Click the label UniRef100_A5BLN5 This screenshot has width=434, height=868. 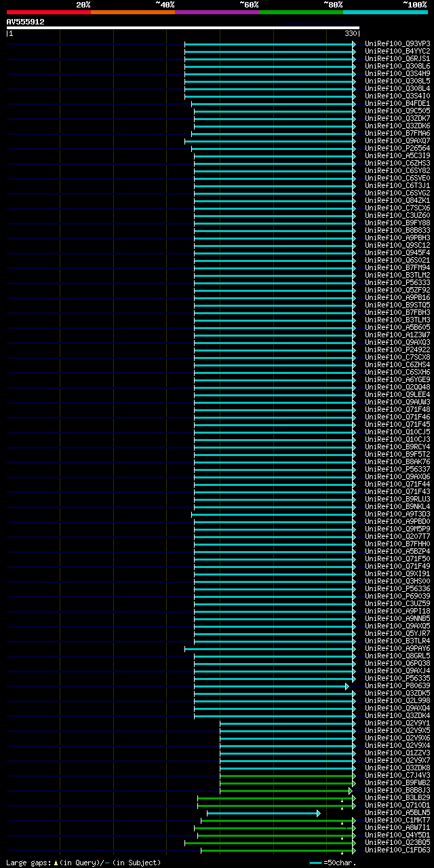(397, 812)
